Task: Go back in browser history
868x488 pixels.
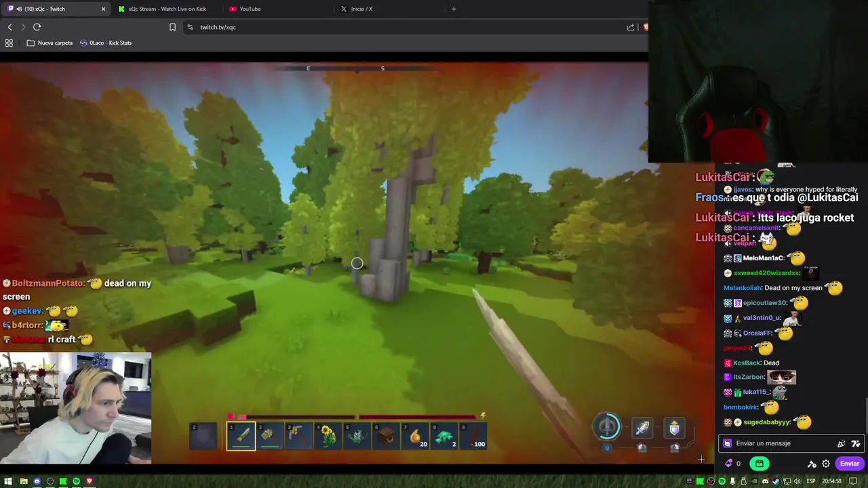Action: 9,27
